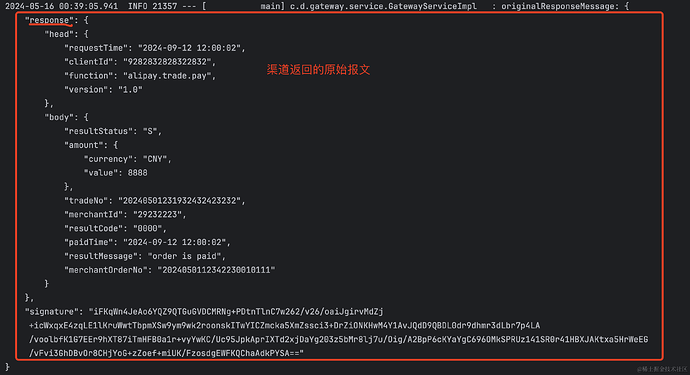This screenshot has width=690, height=375.
Task: Click the "amount" object opening brace
Action: pos(116,145)
